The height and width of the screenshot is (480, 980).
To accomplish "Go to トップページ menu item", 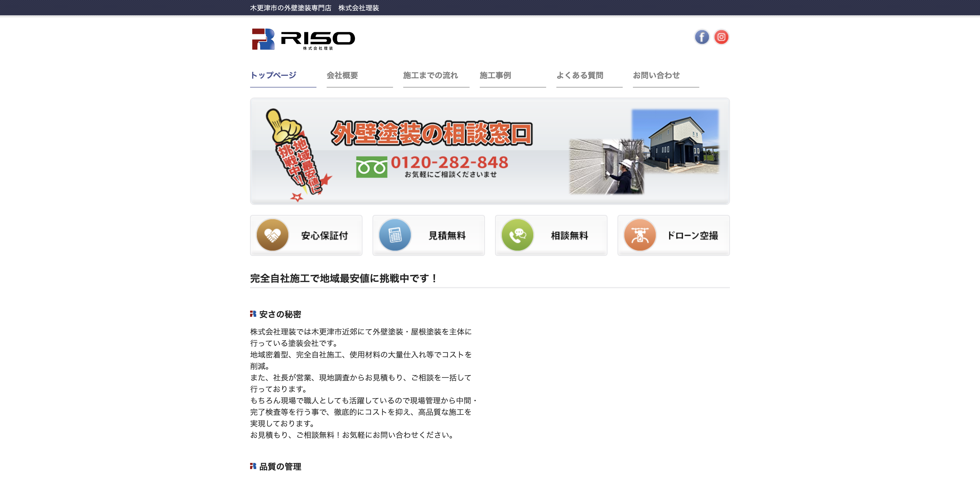I will pyautogui.click(x=283, y=76).
